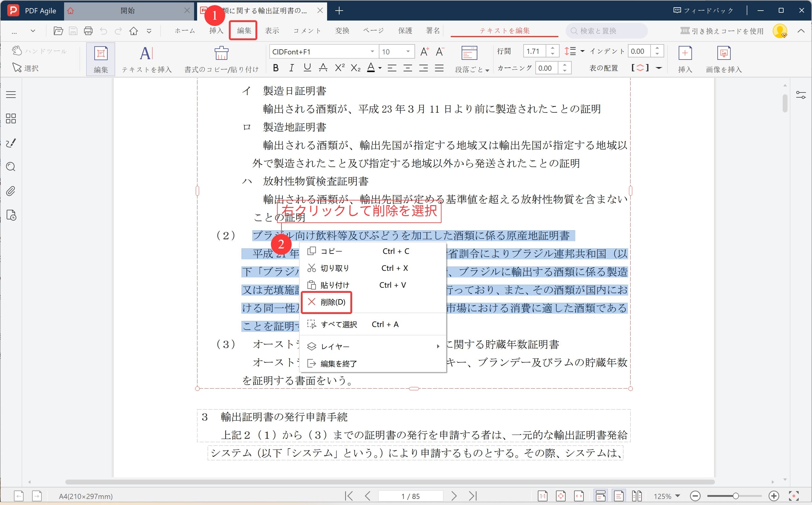812x505 pixels.
Task: Open the page thumbnails panel in sidebar
Action: 11,118
